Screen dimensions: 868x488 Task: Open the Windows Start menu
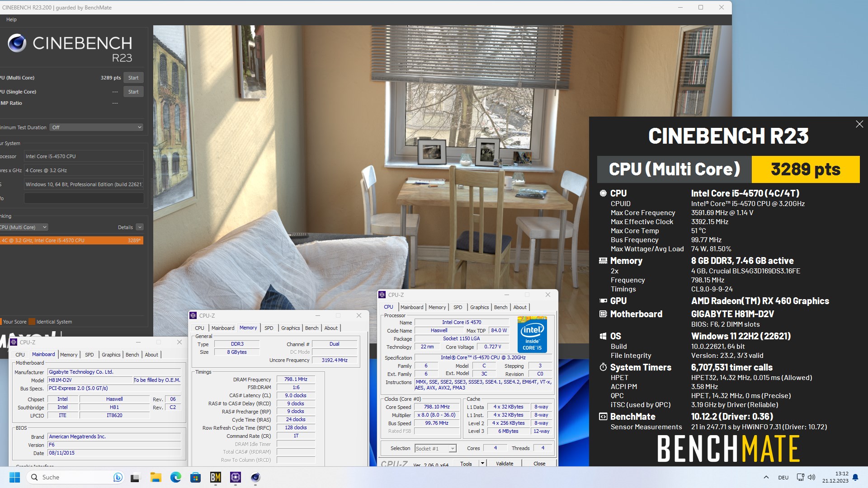(x=14, y=477)
